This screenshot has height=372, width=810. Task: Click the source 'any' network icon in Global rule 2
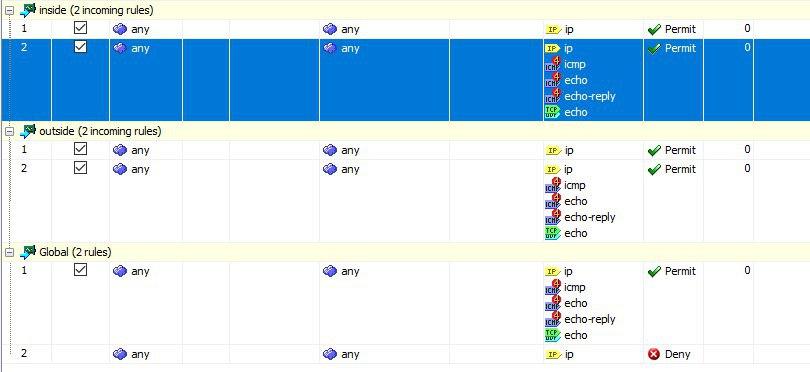[x=120, y=354]
